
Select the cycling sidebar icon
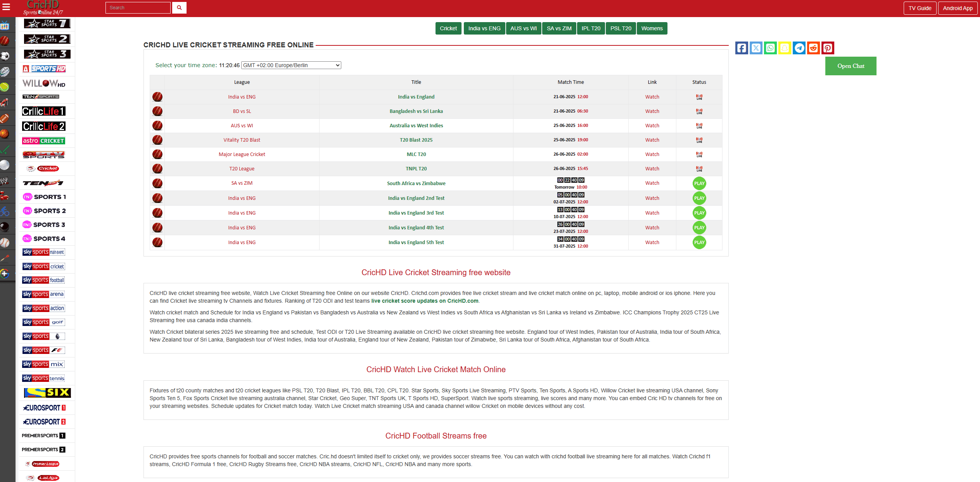pyautogui.click(x=5, y=212)
